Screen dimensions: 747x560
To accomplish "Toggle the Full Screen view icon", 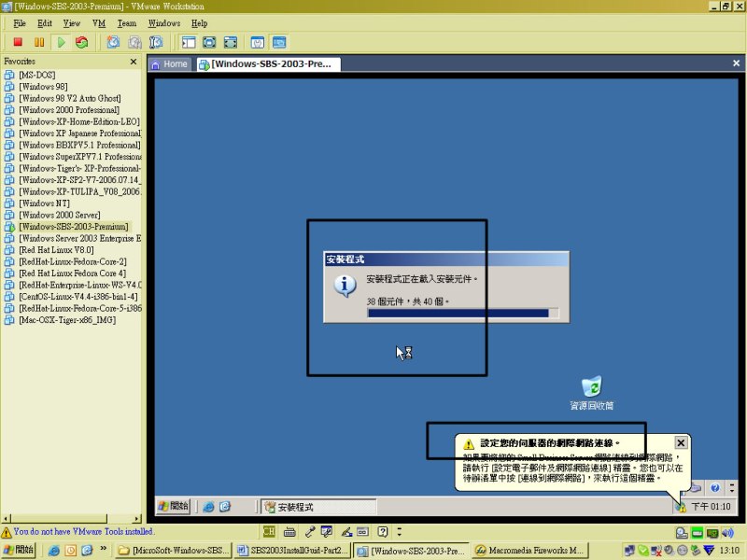I will [x=209, y=42].
